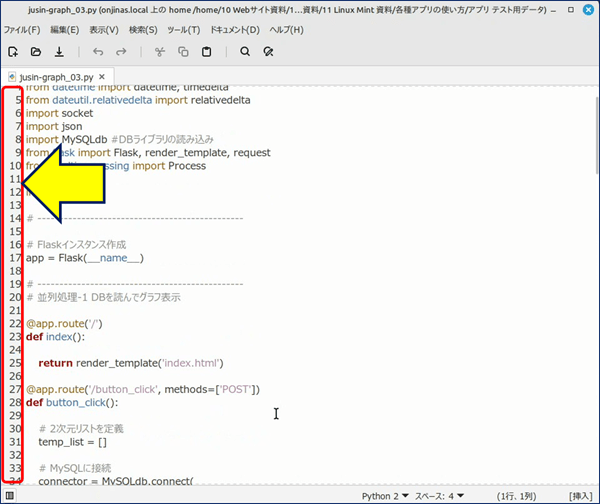Click the '# MySQLに接続' comment line
Image resolution: width=600 pixels, height=504 pixels.
tap(75, 468)
